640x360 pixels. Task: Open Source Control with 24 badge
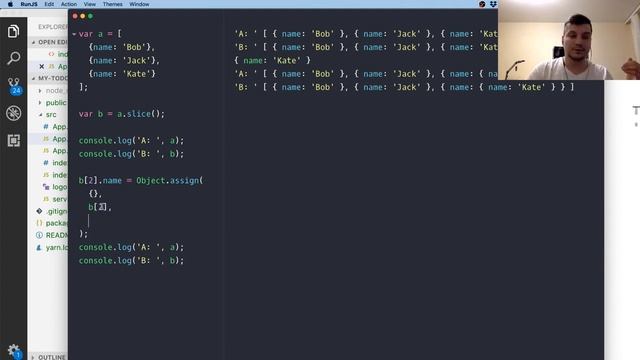click(x=14, y=86)
